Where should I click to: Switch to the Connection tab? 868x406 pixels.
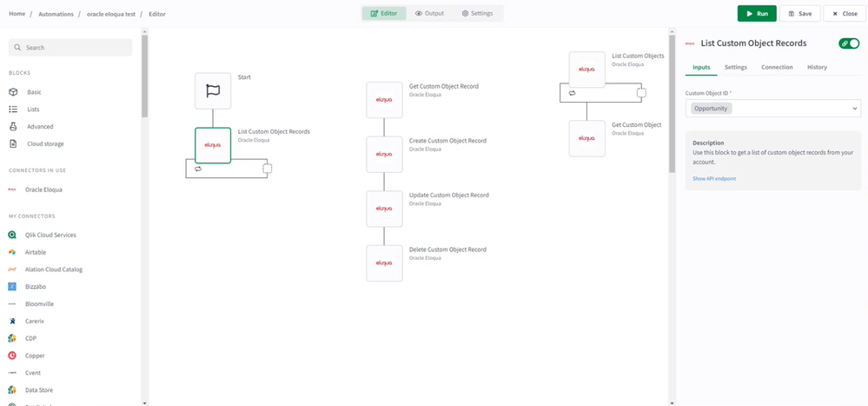pos(777,67)
